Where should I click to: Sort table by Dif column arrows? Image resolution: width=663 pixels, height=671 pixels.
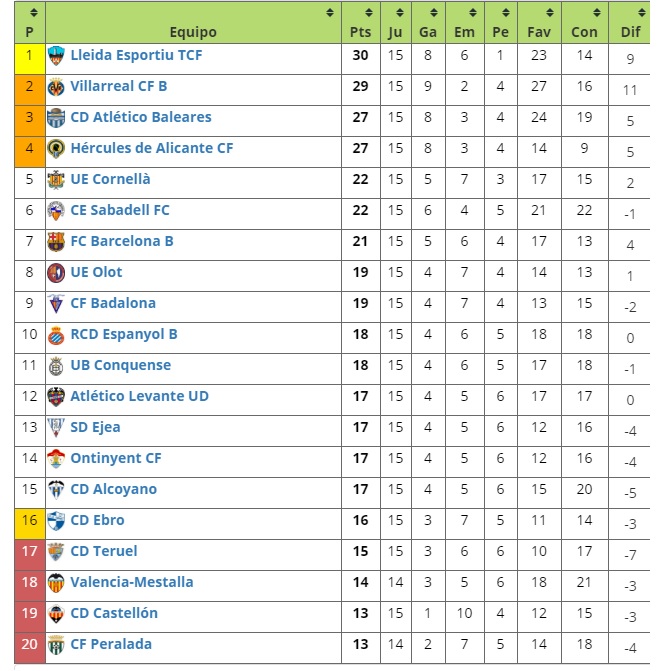click(x=642, y=12)
